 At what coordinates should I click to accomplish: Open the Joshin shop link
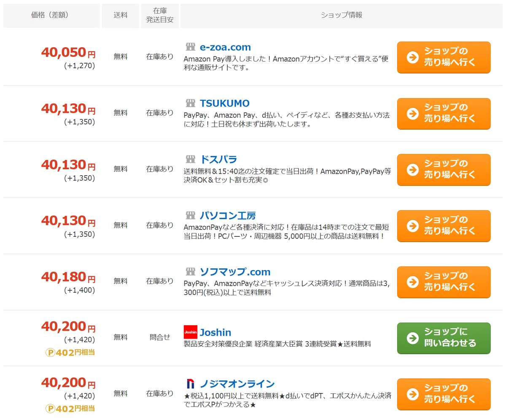pyautogui.click(x=215, y=332)
